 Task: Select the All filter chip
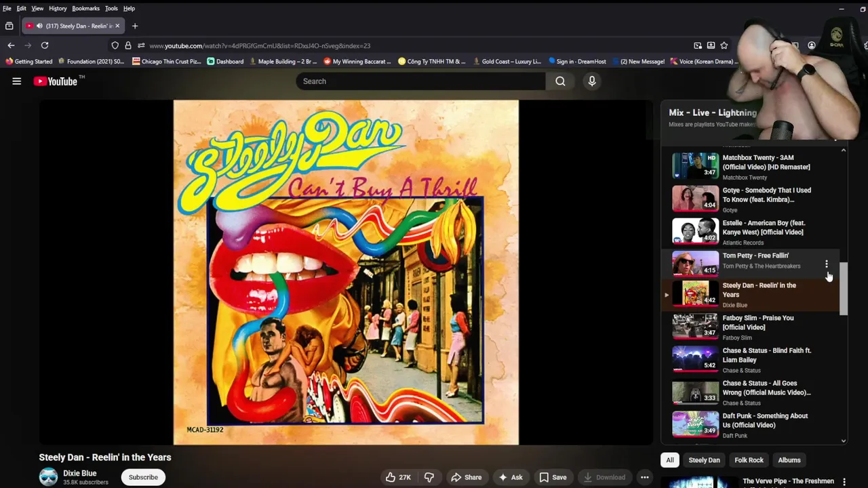click(x=670, y=460)
